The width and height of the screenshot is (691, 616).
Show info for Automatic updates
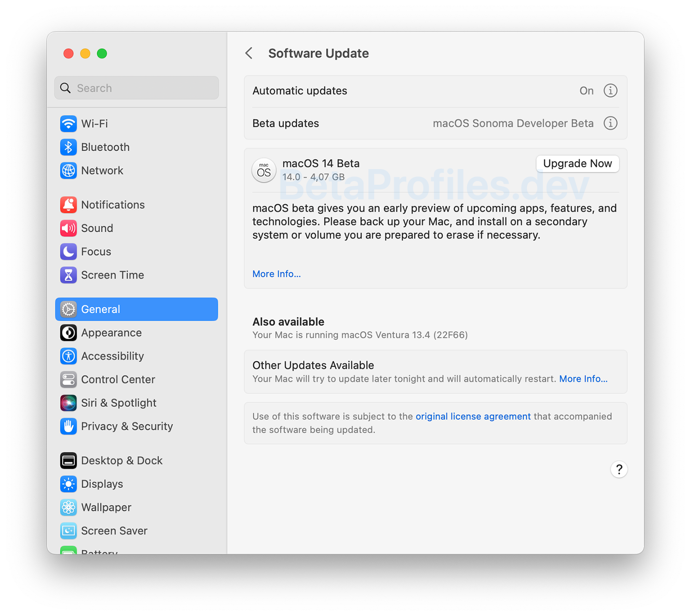click(x=610, y=91)
